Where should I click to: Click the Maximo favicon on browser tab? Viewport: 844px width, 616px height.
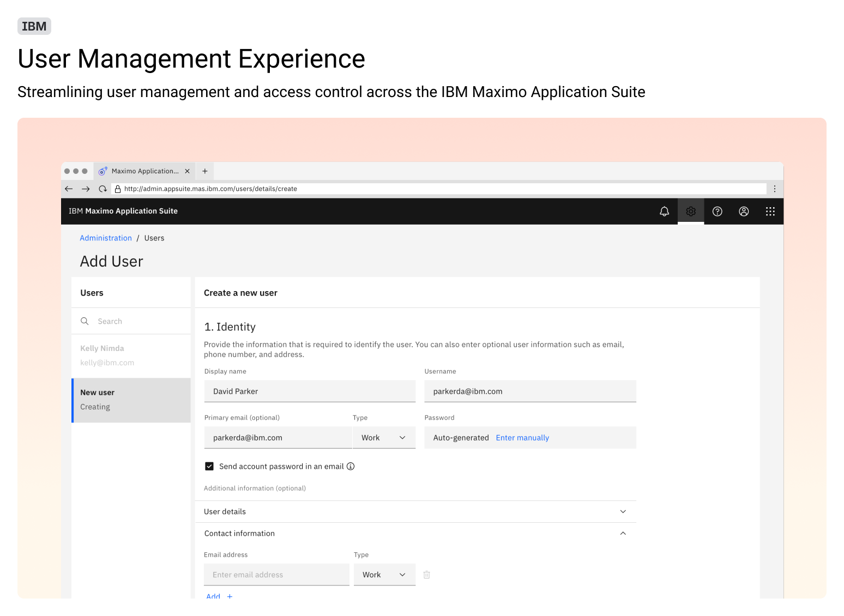point(103,171)
